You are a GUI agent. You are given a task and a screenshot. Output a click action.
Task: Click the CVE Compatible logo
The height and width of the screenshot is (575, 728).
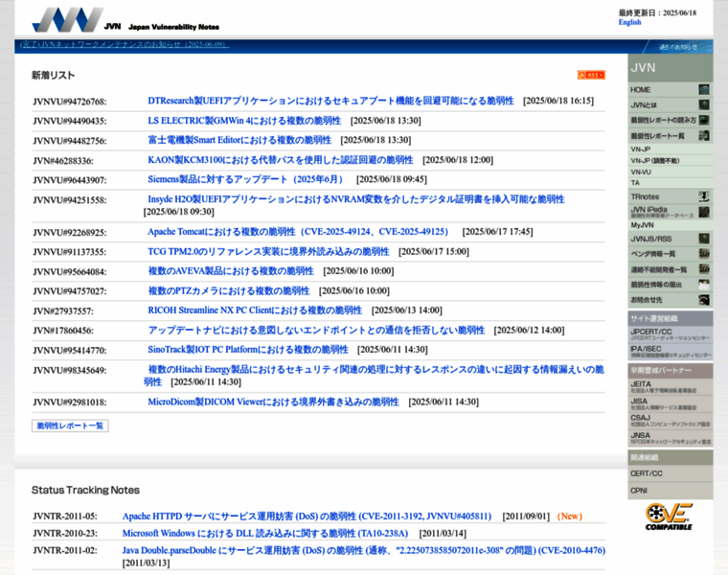coord(669,517)
